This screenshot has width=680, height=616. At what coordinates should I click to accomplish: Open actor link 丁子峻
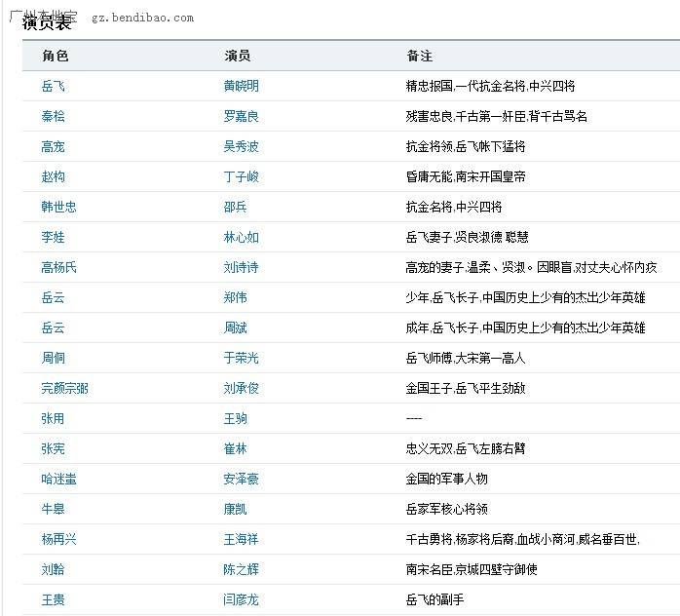click(242, 176)
